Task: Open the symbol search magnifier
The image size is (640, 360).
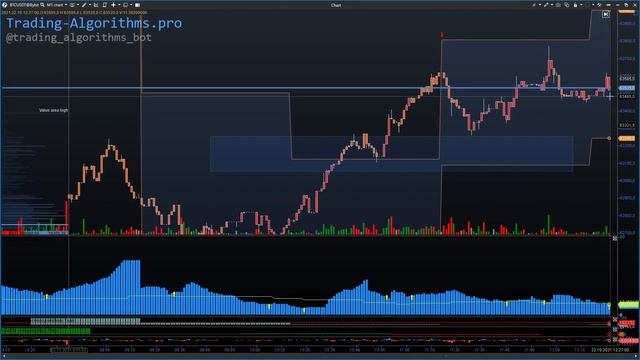Action: pyautogui.click(x=42, y=5)
